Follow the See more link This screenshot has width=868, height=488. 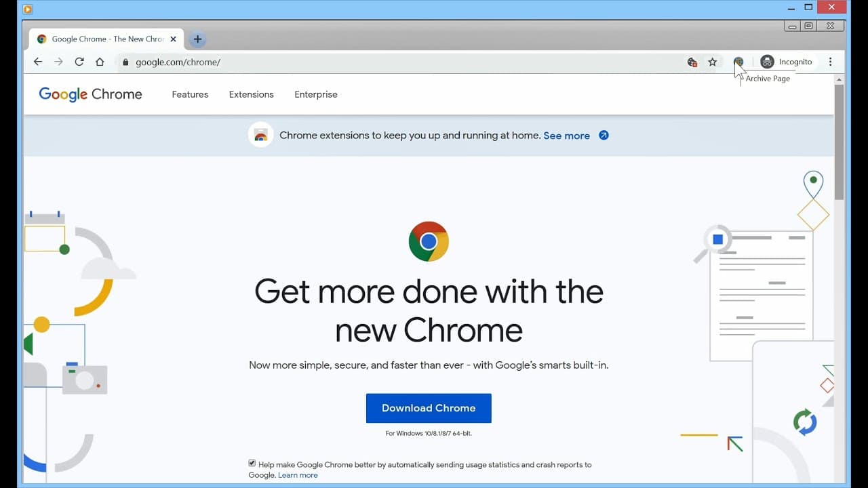click(566, 136)
